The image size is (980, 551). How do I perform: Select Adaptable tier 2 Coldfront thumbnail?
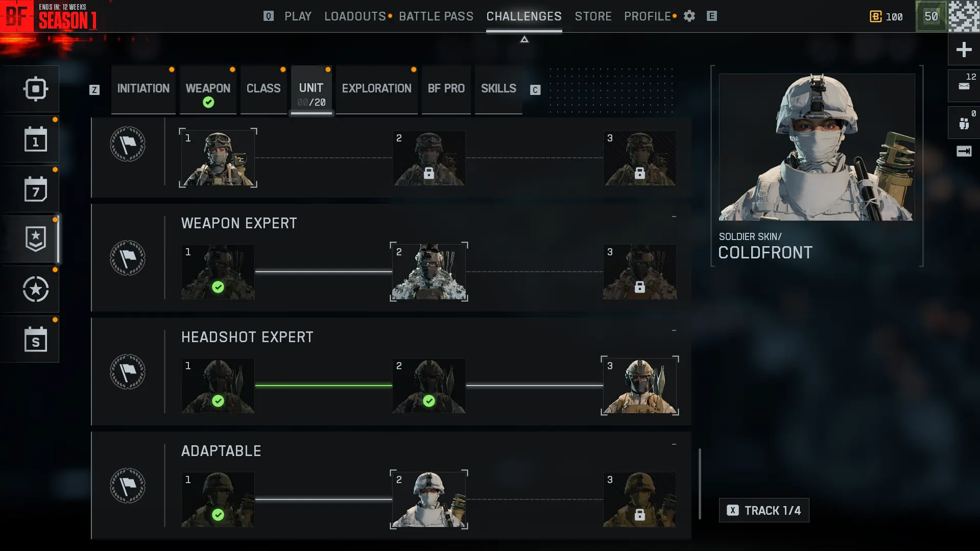coord(429,499)
